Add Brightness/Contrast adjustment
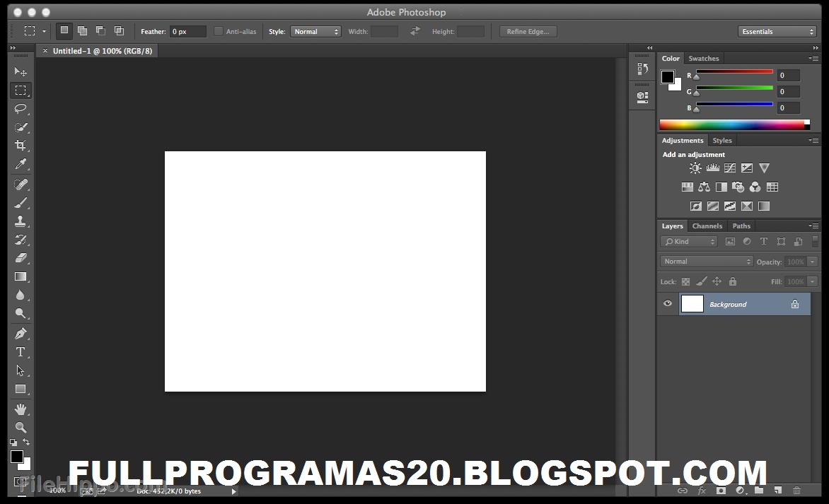Image resolution: width=829 pixels, height=504 pixels. coord(695,168)
